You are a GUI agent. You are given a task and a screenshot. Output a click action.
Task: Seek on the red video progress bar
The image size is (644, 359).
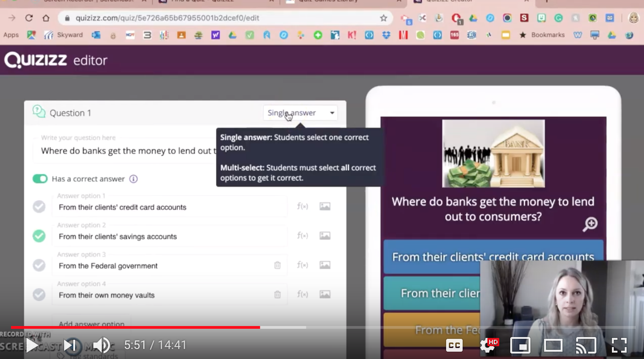coord(136,327)
